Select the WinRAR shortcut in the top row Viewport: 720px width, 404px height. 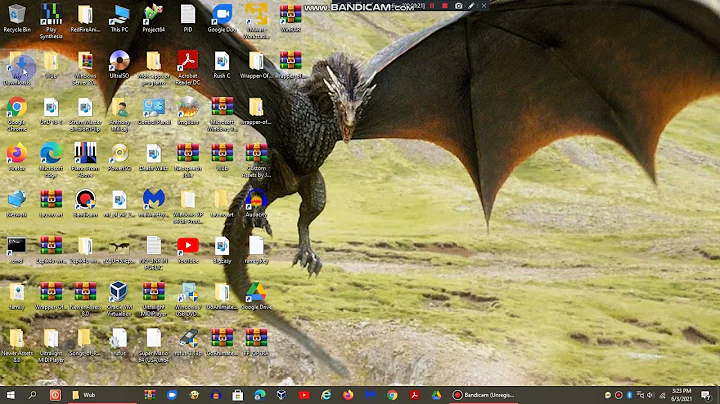(290, 18)
